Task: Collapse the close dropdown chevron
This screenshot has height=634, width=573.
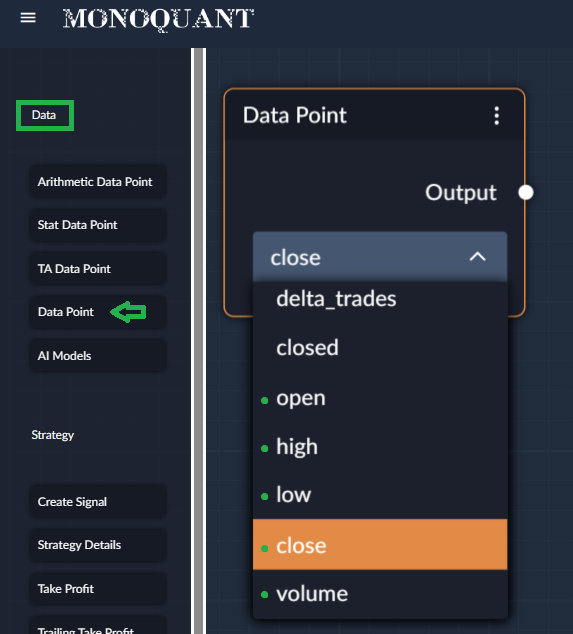Action: [478, 257]
